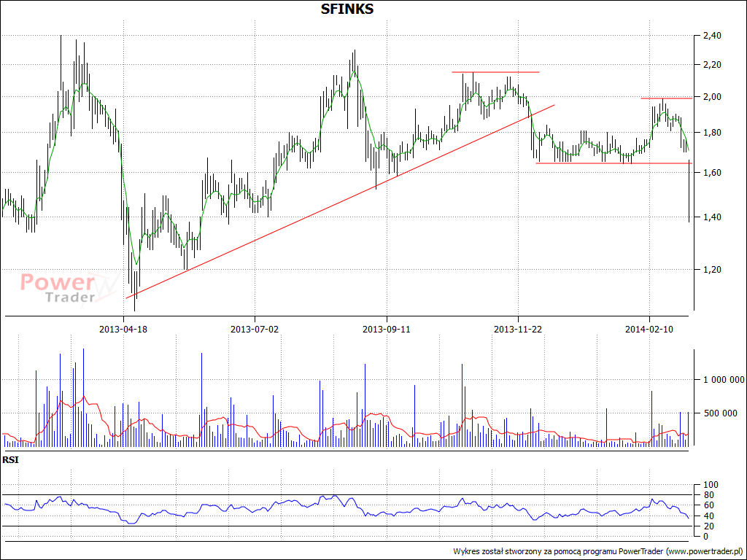
Task: Click the 2,00 price axis value
Action: point(712,97)
